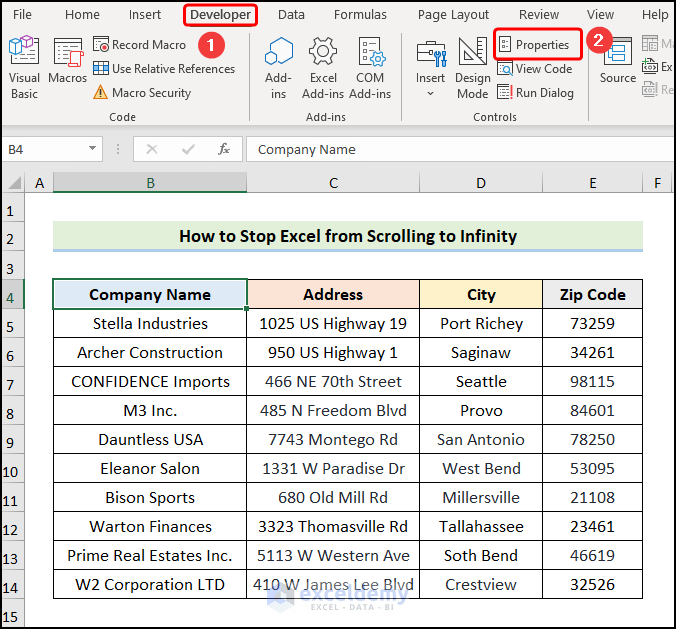Switch to the Formulas tab
Viewport: 676px width, 629px height.
click(360, 15)
